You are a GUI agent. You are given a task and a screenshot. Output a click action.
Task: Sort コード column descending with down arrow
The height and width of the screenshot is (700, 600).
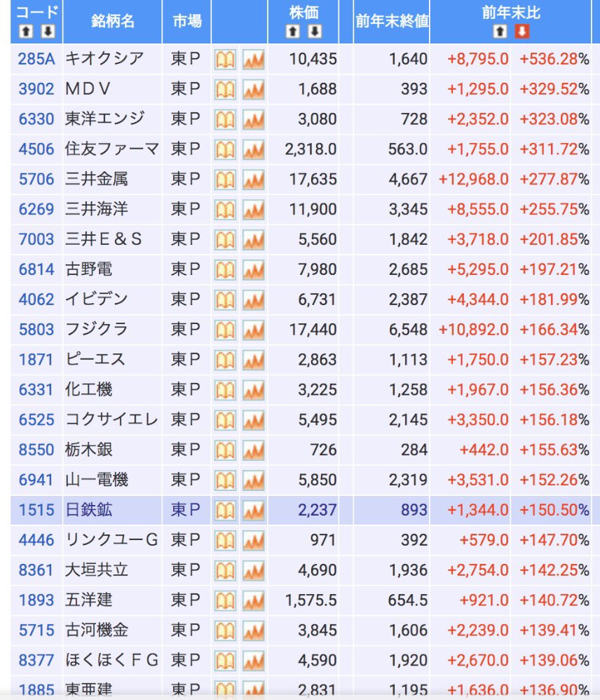coord(48,32)
